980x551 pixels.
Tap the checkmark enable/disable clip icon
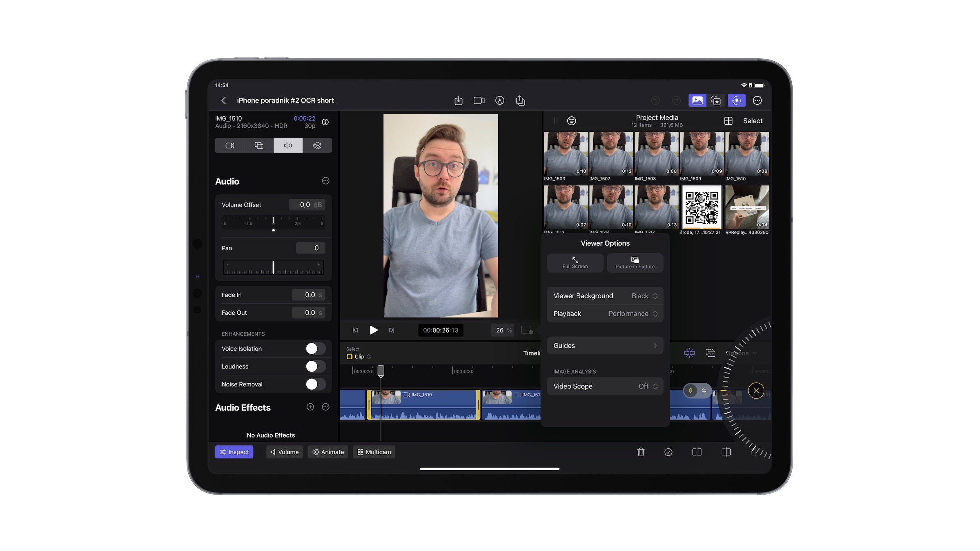pyautogui.click(x=668, y=452)
